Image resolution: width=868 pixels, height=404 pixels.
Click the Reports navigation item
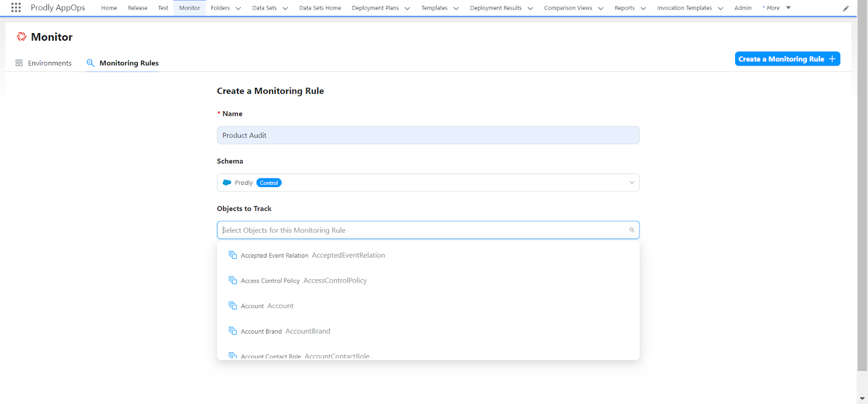click(x=624, y=8)
